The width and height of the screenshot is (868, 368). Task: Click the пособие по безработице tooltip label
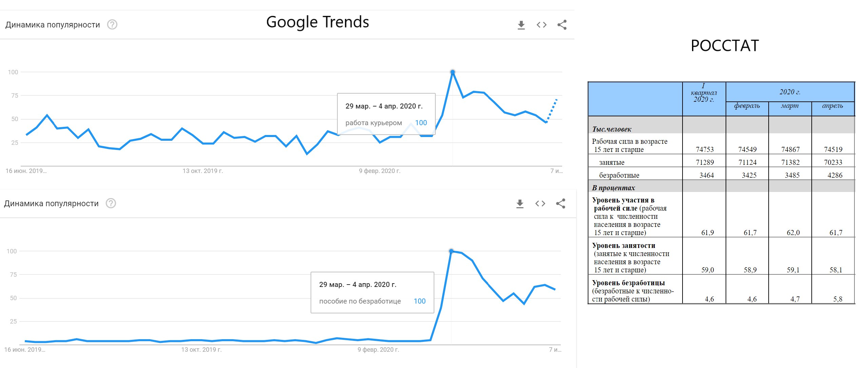click(x=360, y=301)
